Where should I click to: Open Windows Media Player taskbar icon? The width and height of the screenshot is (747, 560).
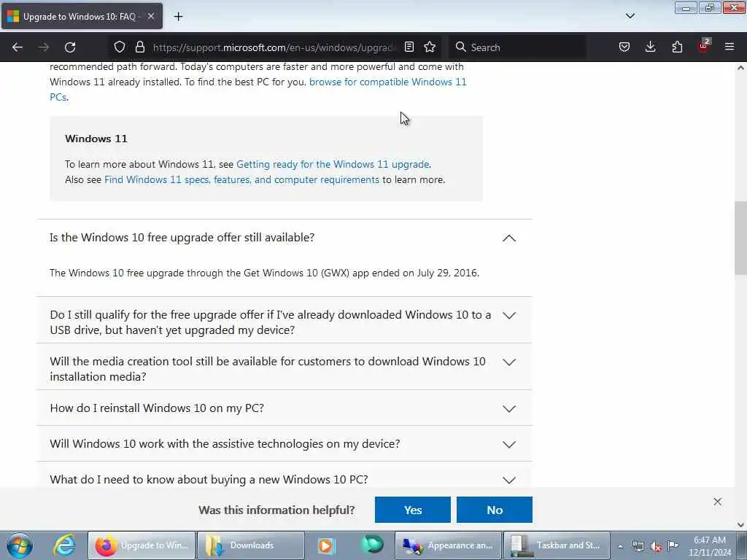(326, 545)
